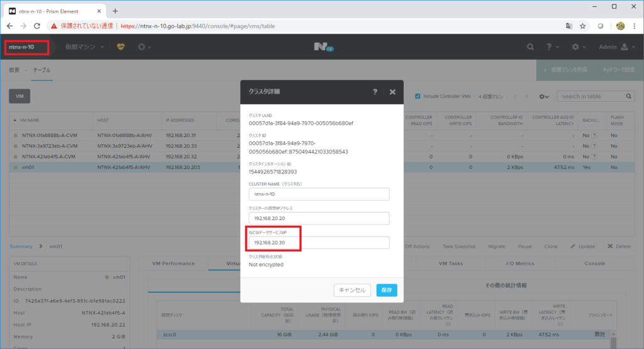Sort by VM NAME column header

[x=29, y=120]
